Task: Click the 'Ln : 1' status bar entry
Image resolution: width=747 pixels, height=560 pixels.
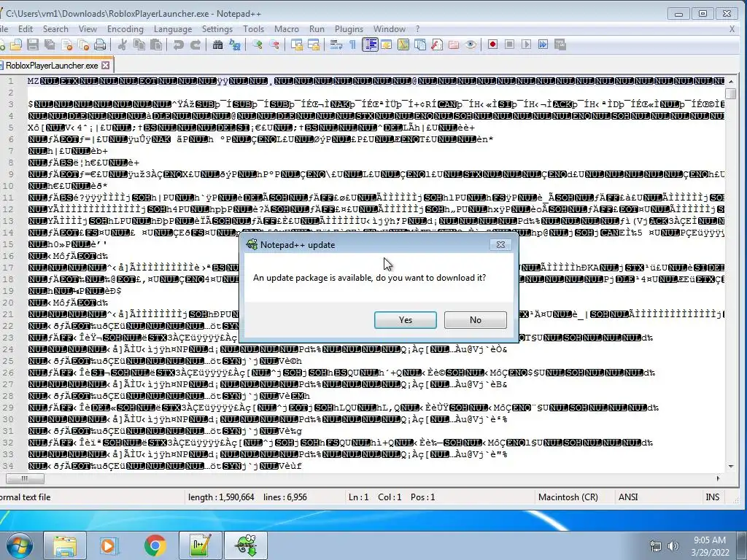Action: [x=358, y=497]
